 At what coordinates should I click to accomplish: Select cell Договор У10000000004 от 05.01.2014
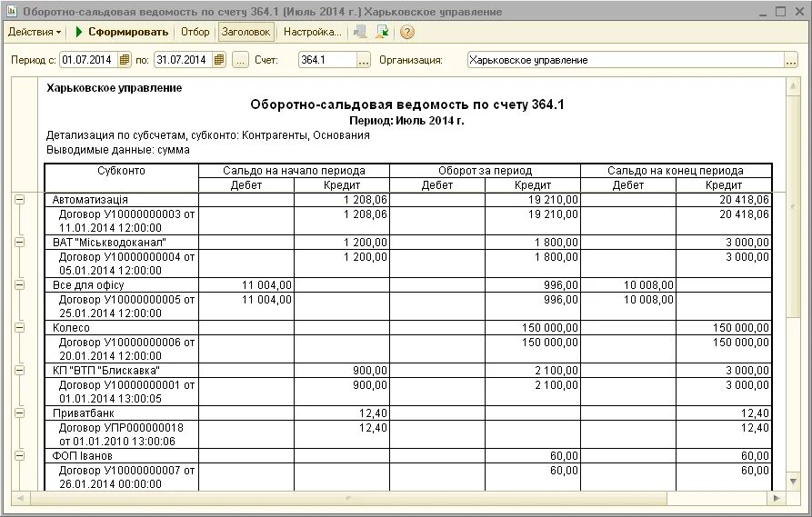122,263
